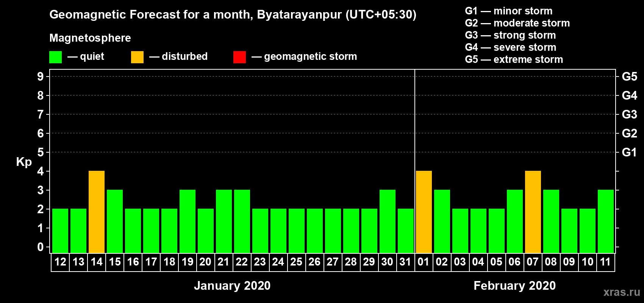644x303 pixels.
Task: Click date label 04 in February
Action: click(x=478, y=262)
